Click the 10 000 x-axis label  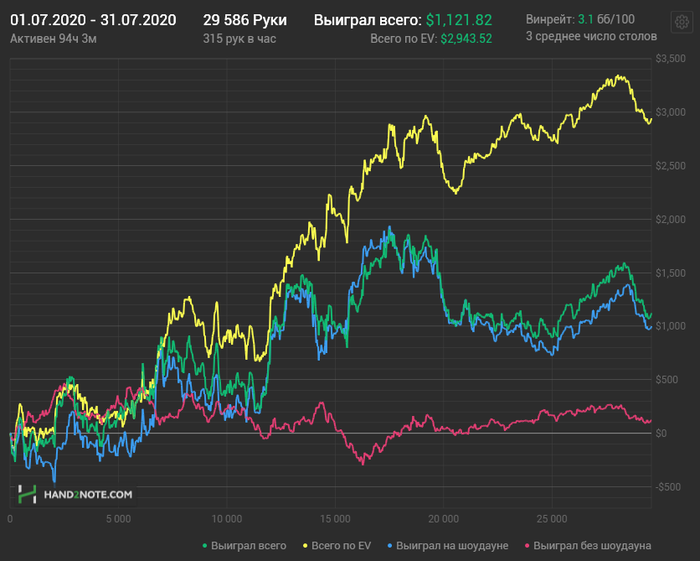tap(226, 519)
